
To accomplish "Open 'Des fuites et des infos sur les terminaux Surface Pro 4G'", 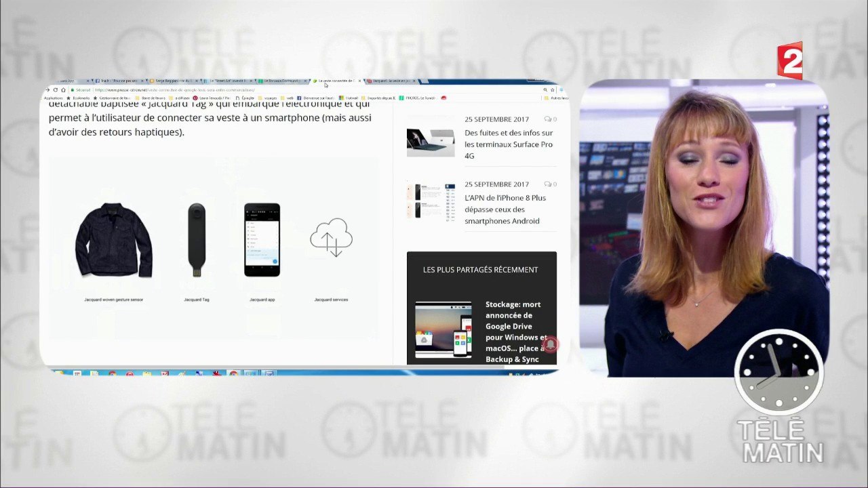I will pos(509,144).
